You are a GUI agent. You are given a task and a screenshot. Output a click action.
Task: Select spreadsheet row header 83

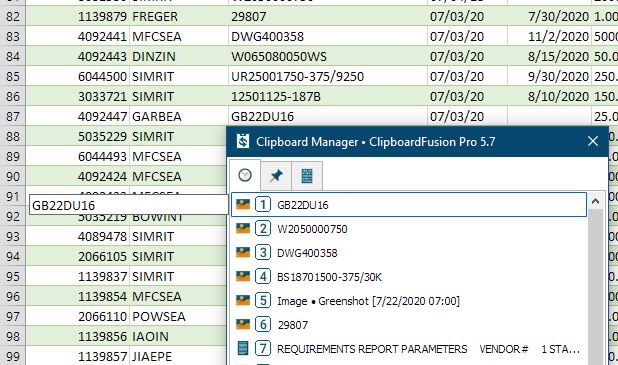13,37
